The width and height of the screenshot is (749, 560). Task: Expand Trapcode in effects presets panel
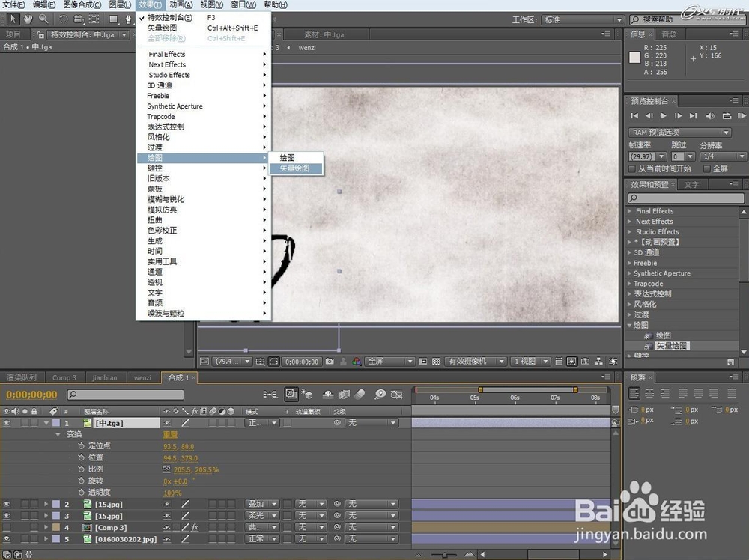pyautogui.click(x=630, y=284)
